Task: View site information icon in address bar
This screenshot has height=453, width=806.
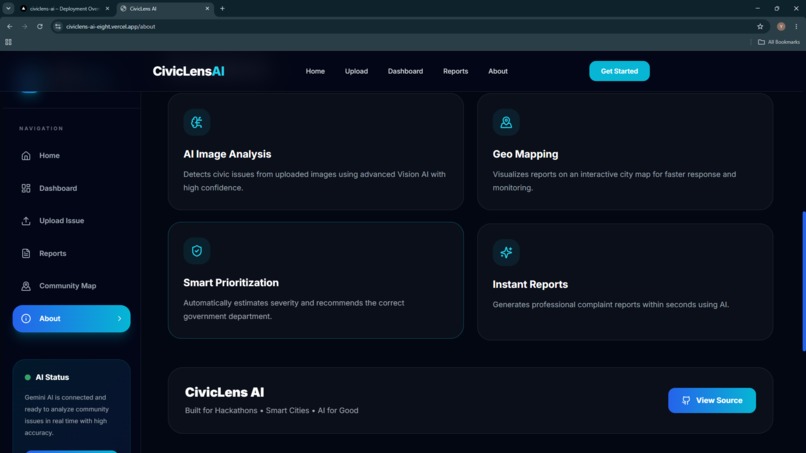Action: pos(58,27)
